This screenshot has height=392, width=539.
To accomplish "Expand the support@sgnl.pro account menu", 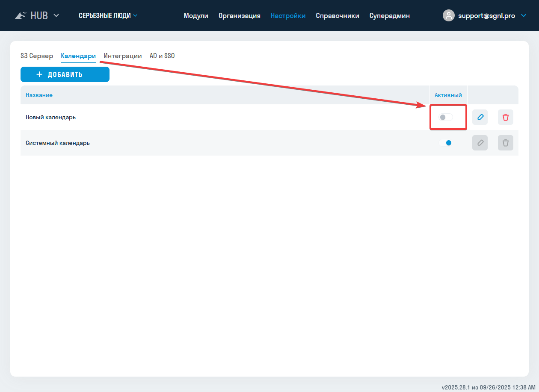I will coord(524,16).
